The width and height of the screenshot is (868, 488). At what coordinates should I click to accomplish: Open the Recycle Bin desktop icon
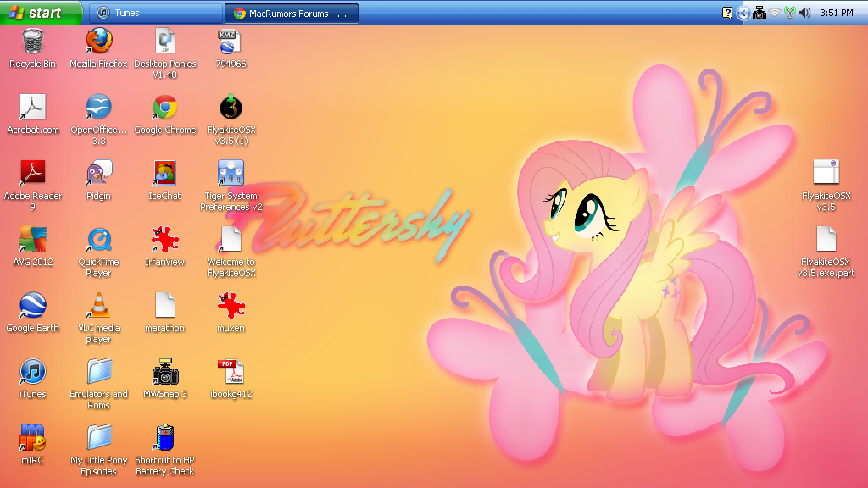point(33,42)
